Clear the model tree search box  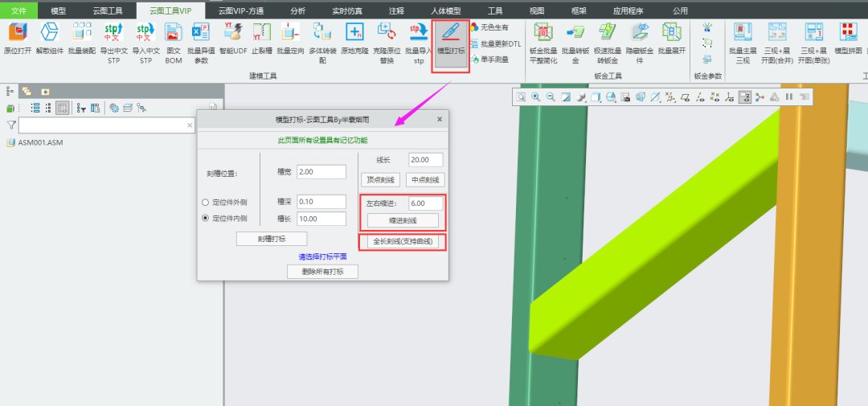point(190,125)
